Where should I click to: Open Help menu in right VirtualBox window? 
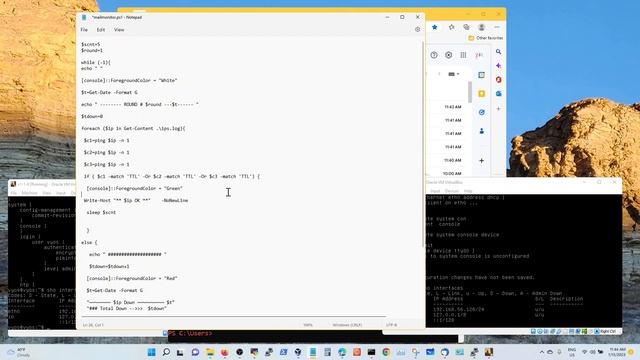468,191
